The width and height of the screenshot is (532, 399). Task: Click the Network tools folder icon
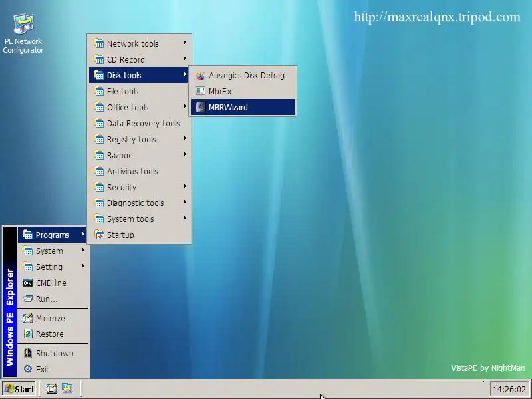(x=98, y=43)
